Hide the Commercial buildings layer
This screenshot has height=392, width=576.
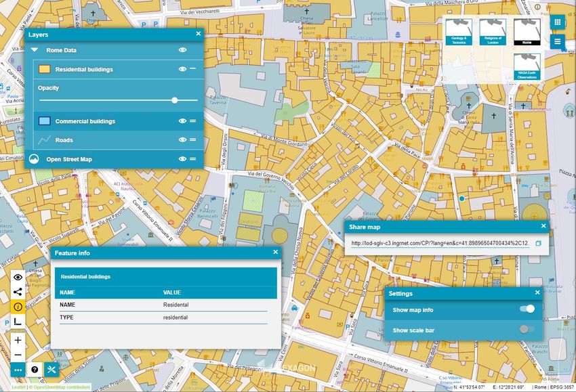(182, 121)
